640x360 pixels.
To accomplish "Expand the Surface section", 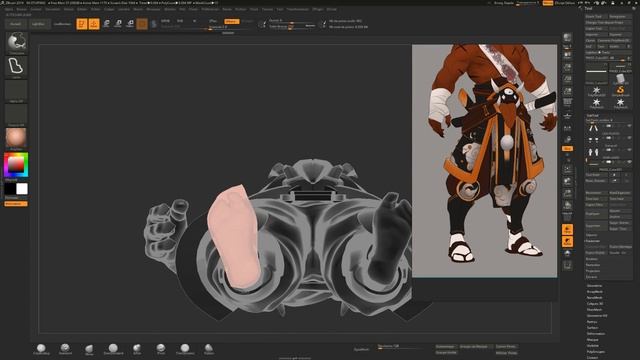I will pos(593,328).
